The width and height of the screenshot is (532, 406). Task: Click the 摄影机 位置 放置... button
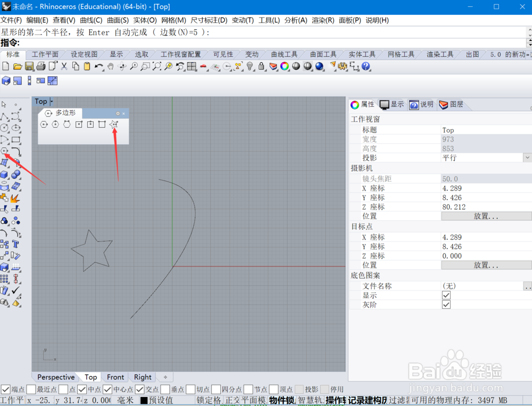tap(486, 216)
